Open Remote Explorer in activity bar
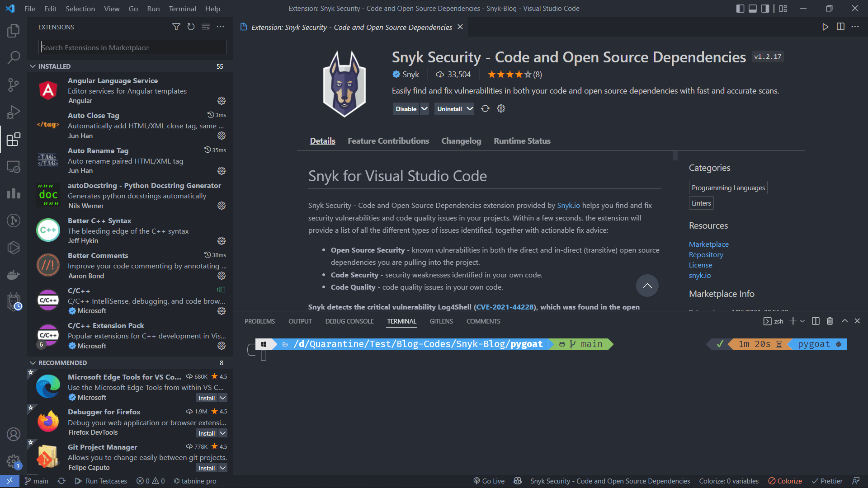 14,167
